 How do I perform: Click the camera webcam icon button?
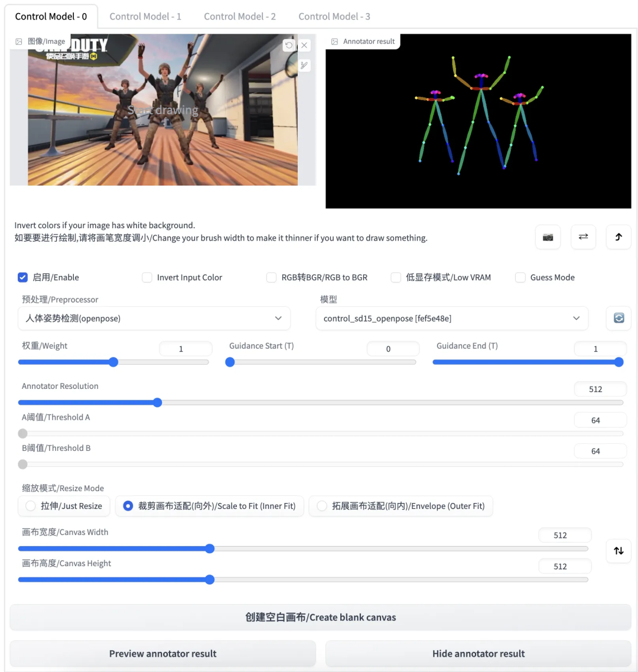[548, 237]
